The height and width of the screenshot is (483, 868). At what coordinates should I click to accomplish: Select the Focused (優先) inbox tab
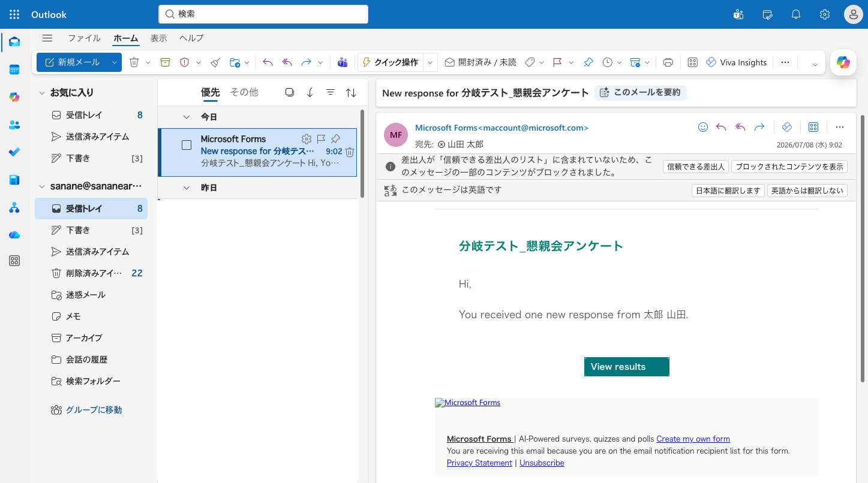pyautogui.click(x=210, y=92)
